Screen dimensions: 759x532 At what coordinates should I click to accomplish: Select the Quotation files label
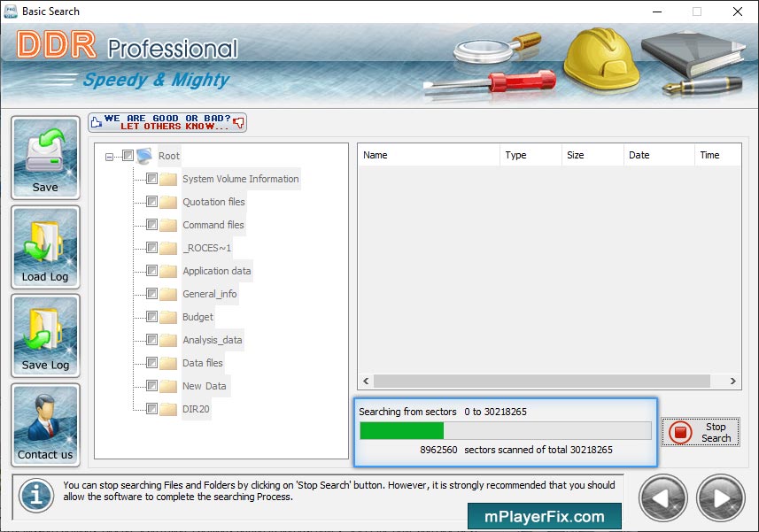[x=213, y=202]
